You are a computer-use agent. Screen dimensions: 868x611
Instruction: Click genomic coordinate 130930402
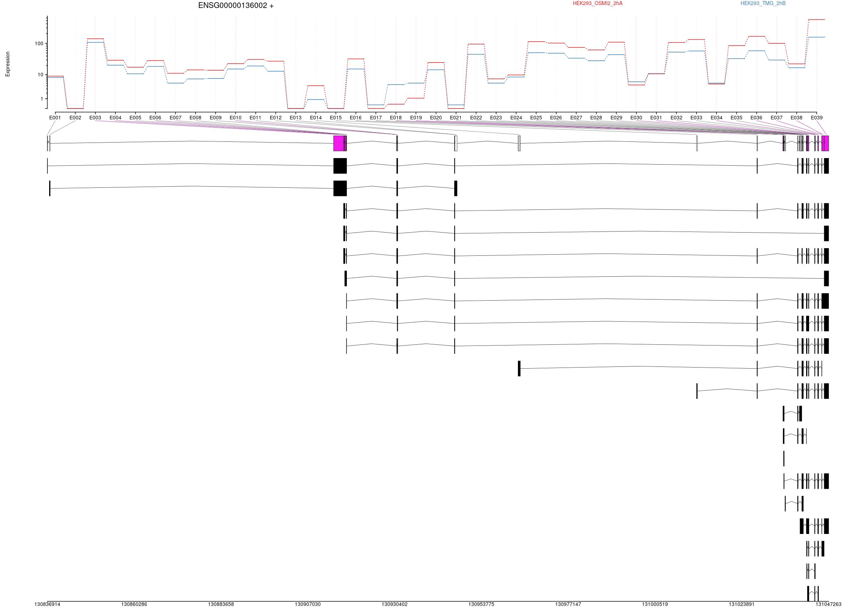click(395, 604)
